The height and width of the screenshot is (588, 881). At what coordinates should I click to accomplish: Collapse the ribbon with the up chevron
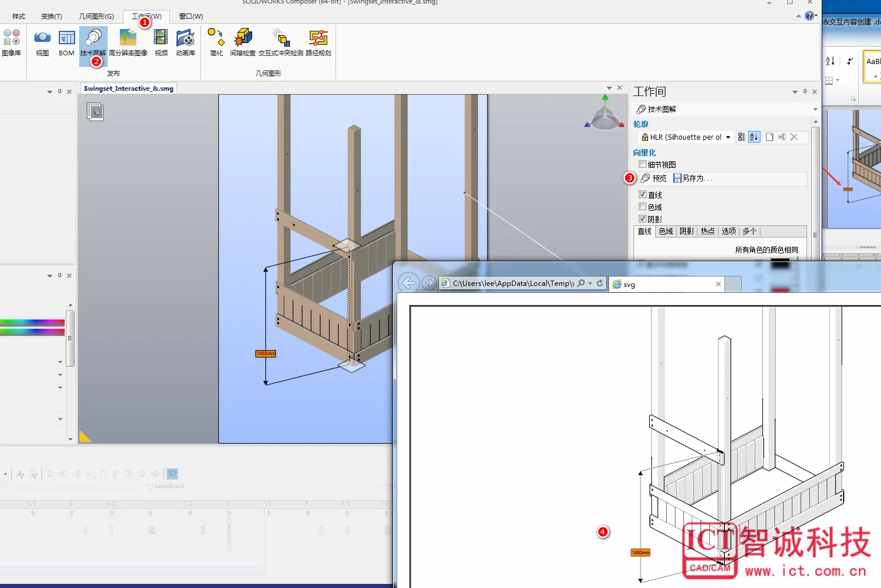[x=798, y=16]
